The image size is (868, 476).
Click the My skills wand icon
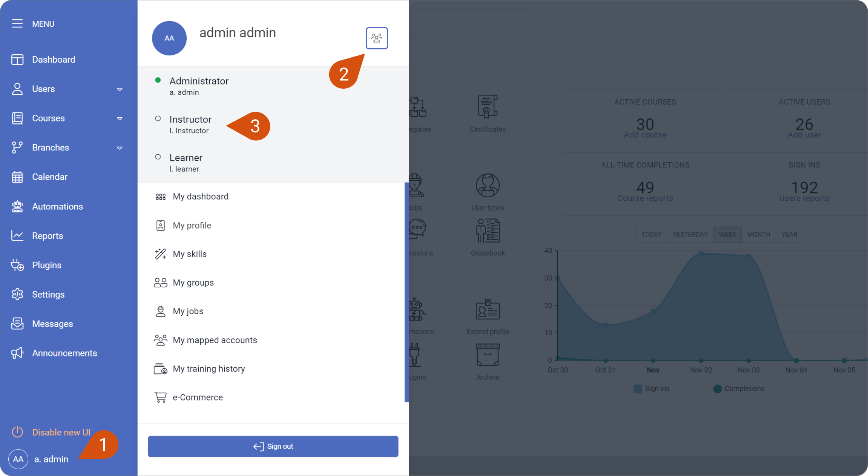pos(161,254)
